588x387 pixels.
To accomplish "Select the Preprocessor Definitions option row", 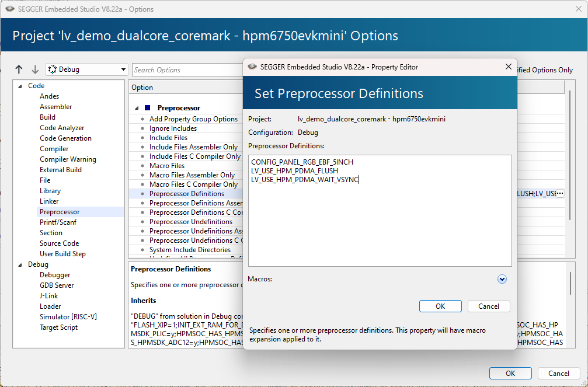I will click(x=187, y=194).
